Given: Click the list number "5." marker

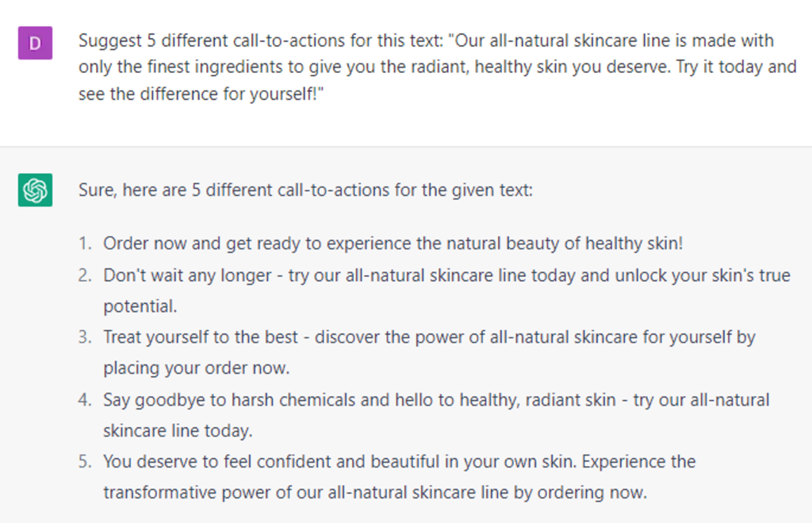Looking at the screenshot, I should [x=85, y=461].
